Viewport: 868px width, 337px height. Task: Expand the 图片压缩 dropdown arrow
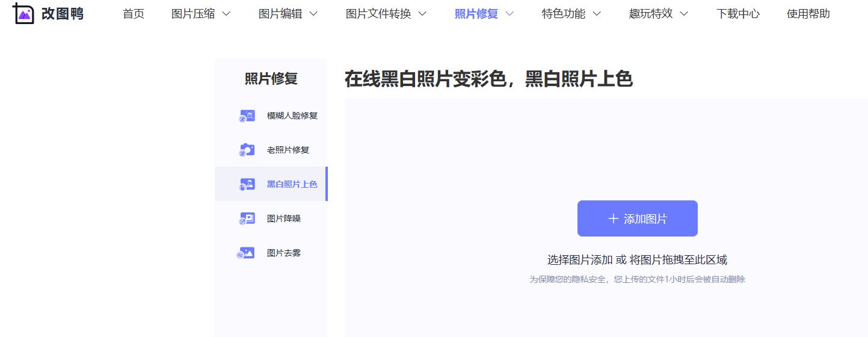pos(226,14)
